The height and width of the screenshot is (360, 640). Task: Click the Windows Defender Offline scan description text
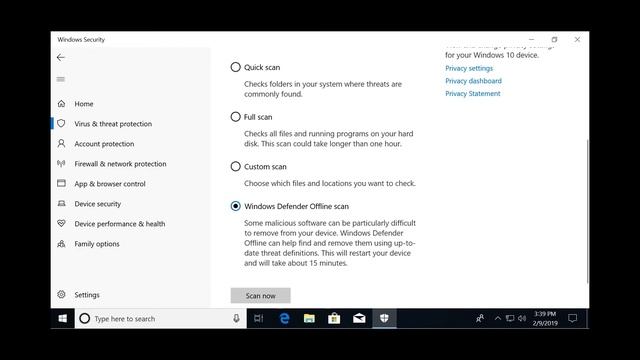coord(330,243)
